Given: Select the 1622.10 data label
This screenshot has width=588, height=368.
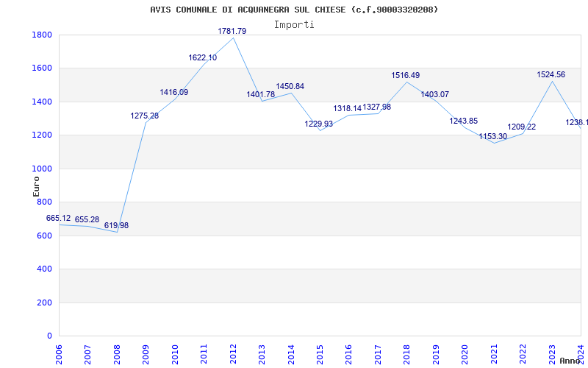Looking at the screenshot, I should click(x=202, y=58).
